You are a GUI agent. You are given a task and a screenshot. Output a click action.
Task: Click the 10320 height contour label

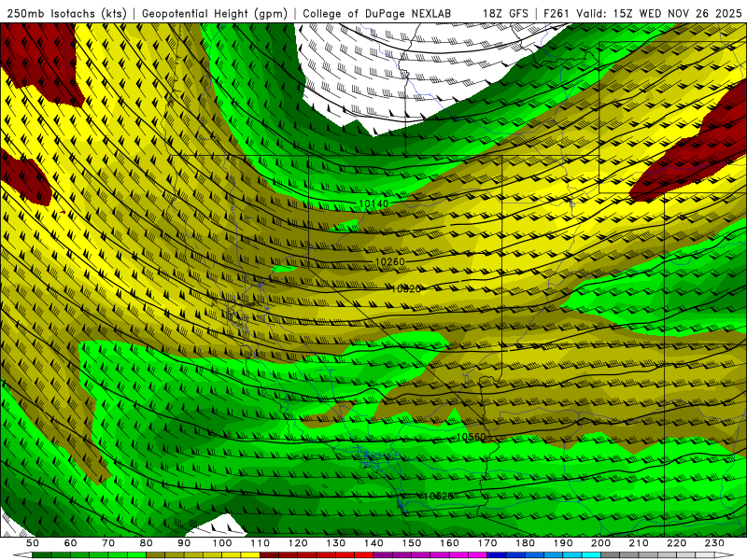point(406,289)
